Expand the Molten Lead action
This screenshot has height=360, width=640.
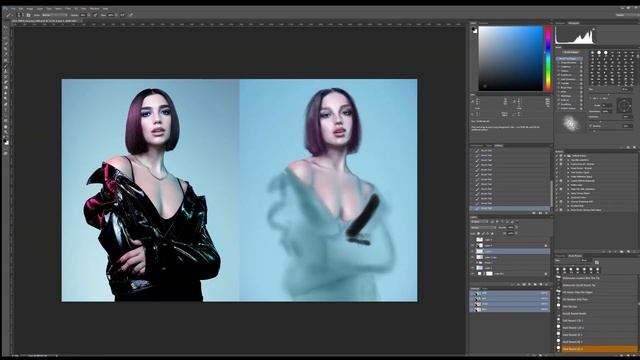point(568,185)
